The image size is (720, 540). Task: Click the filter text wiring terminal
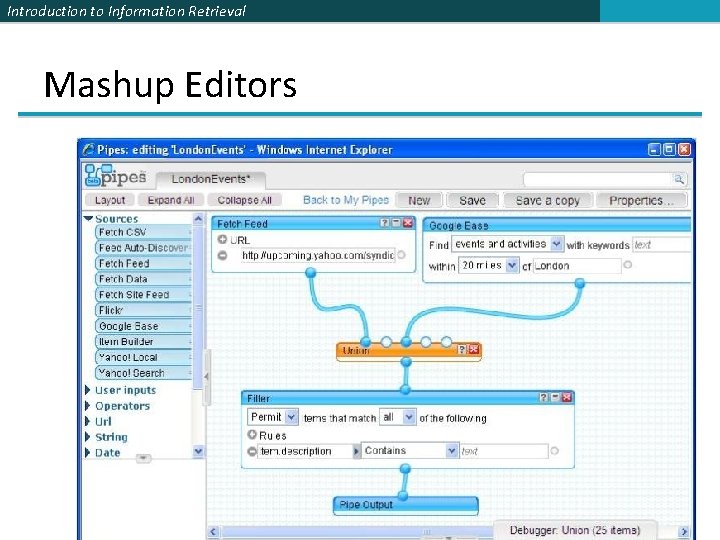pyautogui.click(x=555, y=451)
